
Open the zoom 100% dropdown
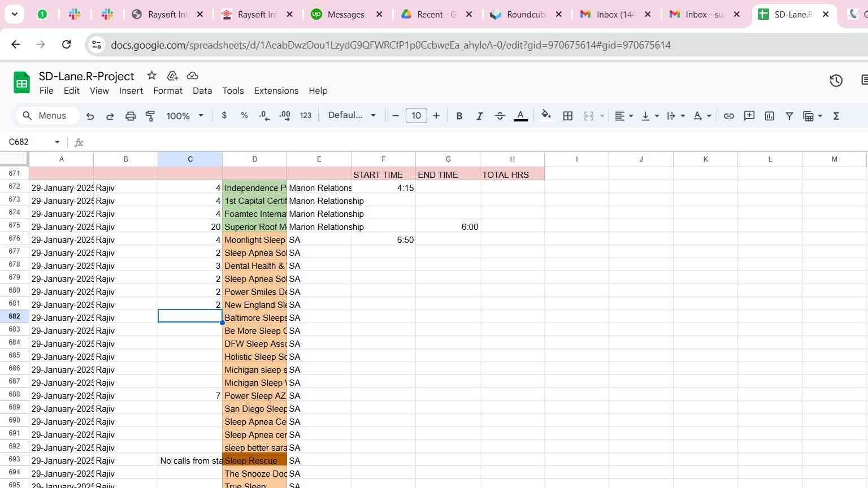coord(185,116)
